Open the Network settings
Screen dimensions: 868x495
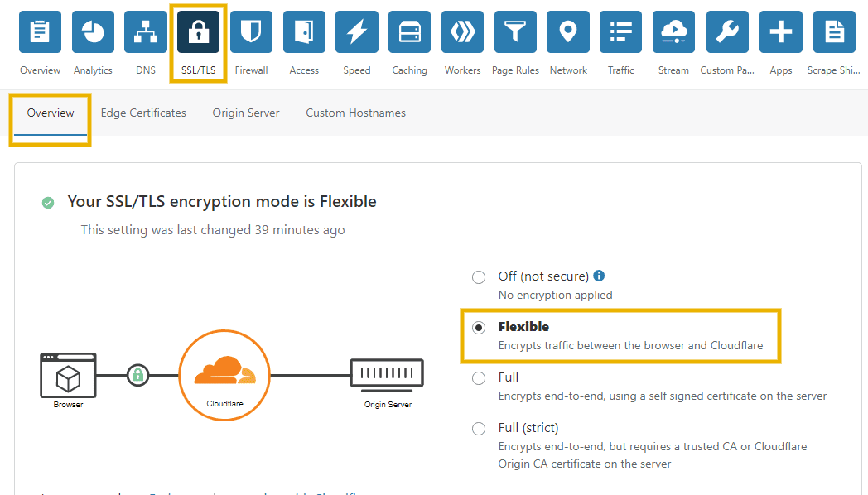[x=567, y=31]
